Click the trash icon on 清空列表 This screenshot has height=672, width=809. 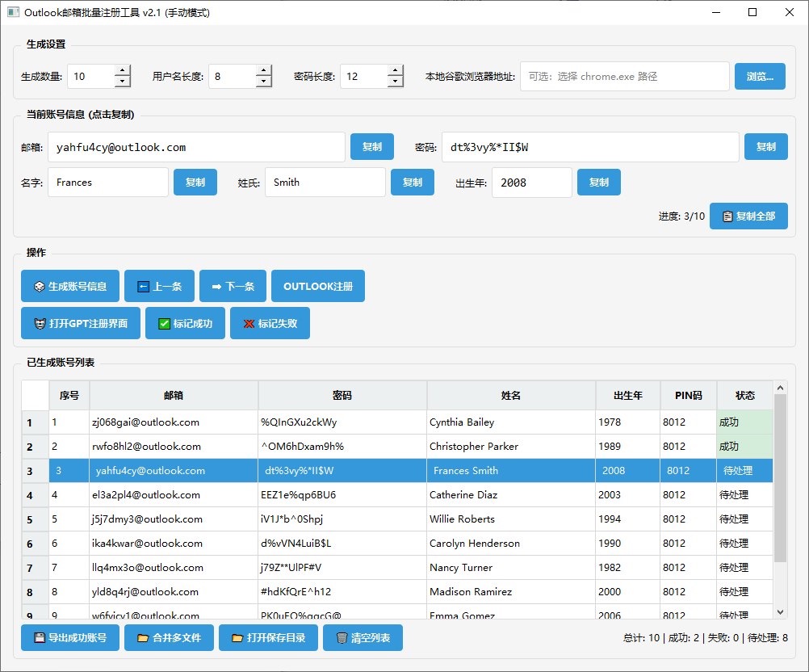point(342,637)
